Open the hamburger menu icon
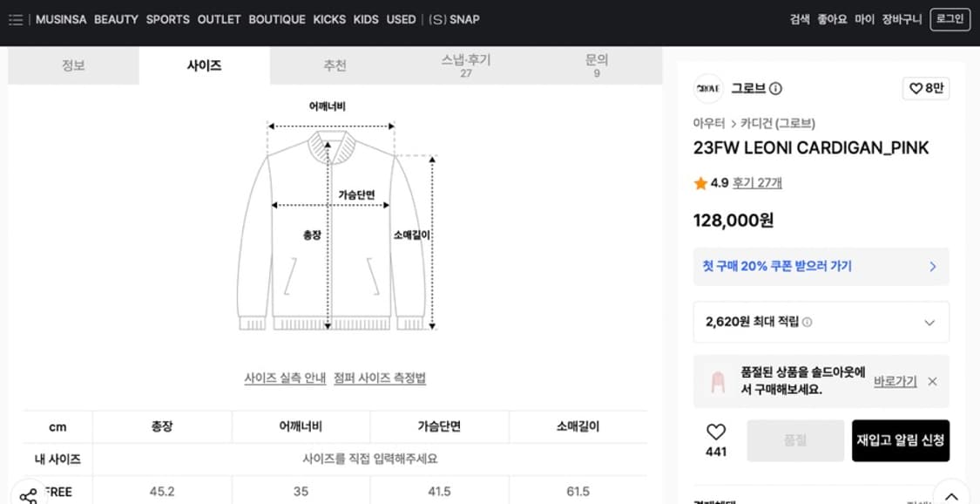980x504 pixels. 17,20
